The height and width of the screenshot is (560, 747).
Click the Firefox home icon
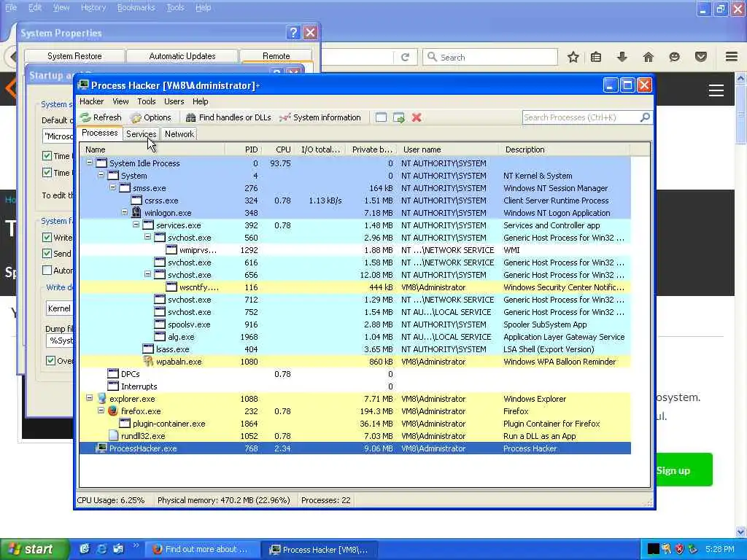(x=648, y=57)
